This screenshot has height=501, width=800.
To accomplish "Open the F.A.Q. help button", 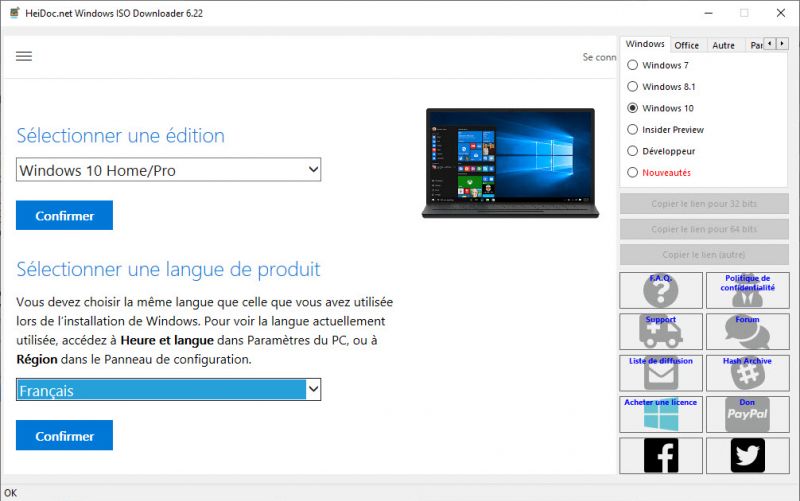I will pyautogui.click(x=661, y=290).
